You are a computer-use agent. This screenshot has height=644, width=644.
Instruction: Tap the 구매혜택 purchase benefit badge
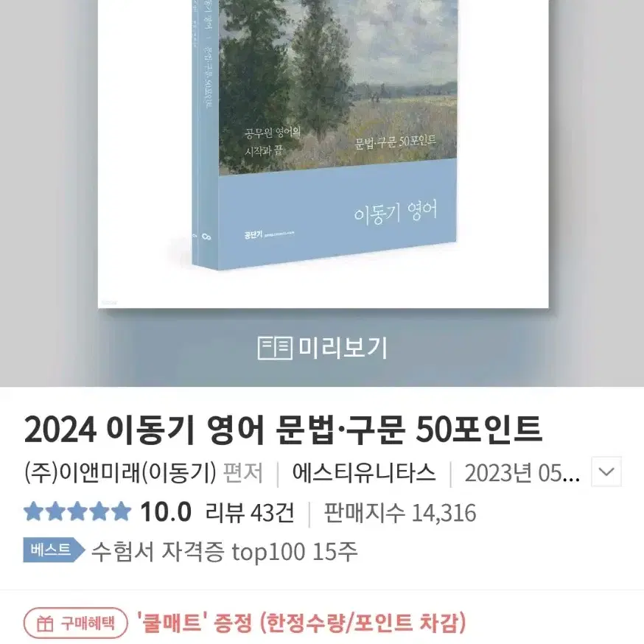76,623
